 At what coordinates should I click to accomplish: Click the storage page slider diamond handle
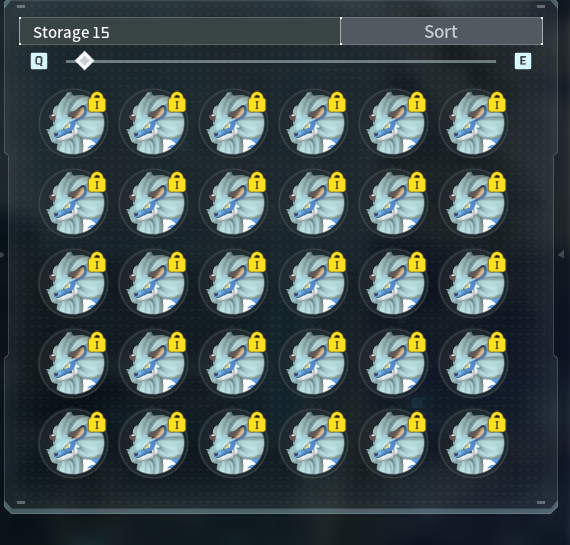click(85, 61)
